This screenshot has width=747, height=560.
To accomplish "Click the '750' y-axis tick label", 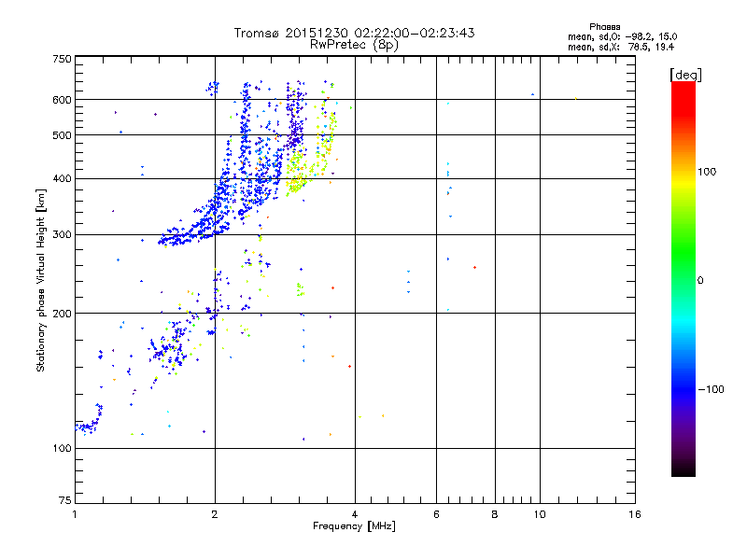I will pyautogui.click(x=63, y=59).
